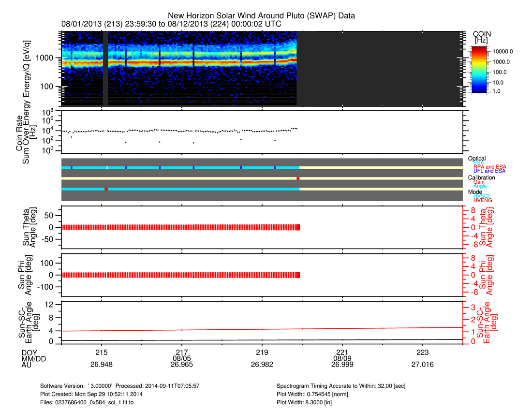Select the 'DFL and ESA' legend label
Viewport: 532px width, 411px height.
489,171
